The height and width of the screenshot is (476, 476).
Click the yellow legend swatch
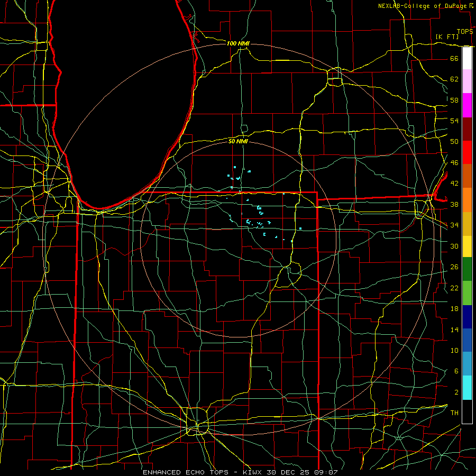(467, 246)
